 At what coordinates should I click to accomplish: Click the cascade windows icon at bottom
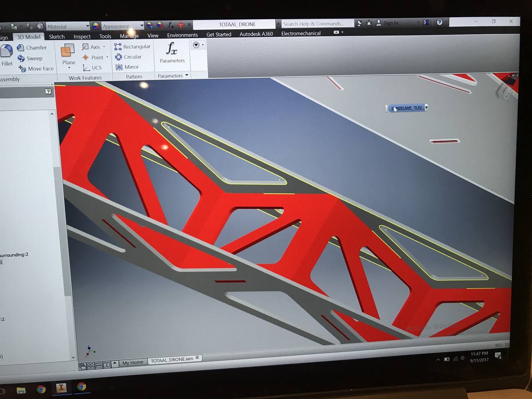(82, 366)
